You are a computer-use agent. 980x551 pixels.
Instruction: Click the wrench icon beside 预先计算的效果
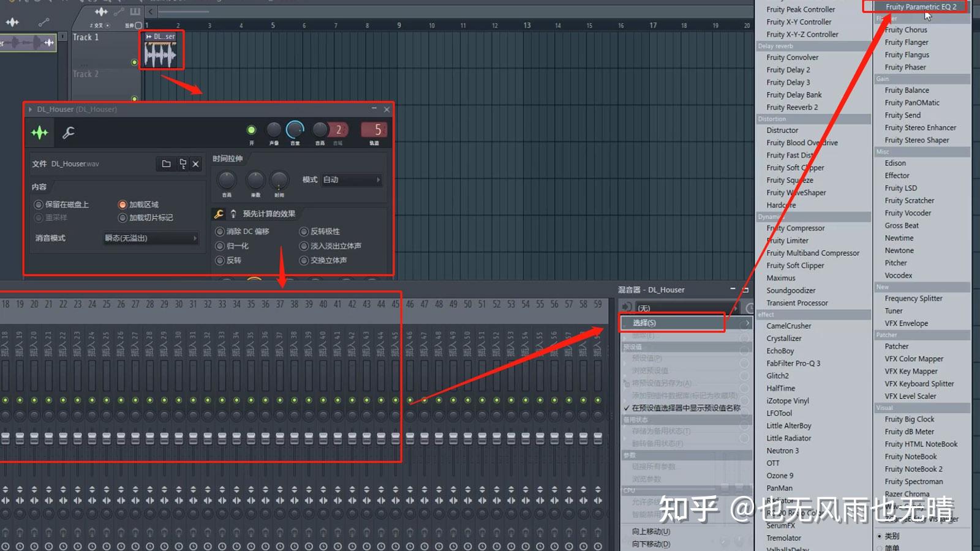219,213
